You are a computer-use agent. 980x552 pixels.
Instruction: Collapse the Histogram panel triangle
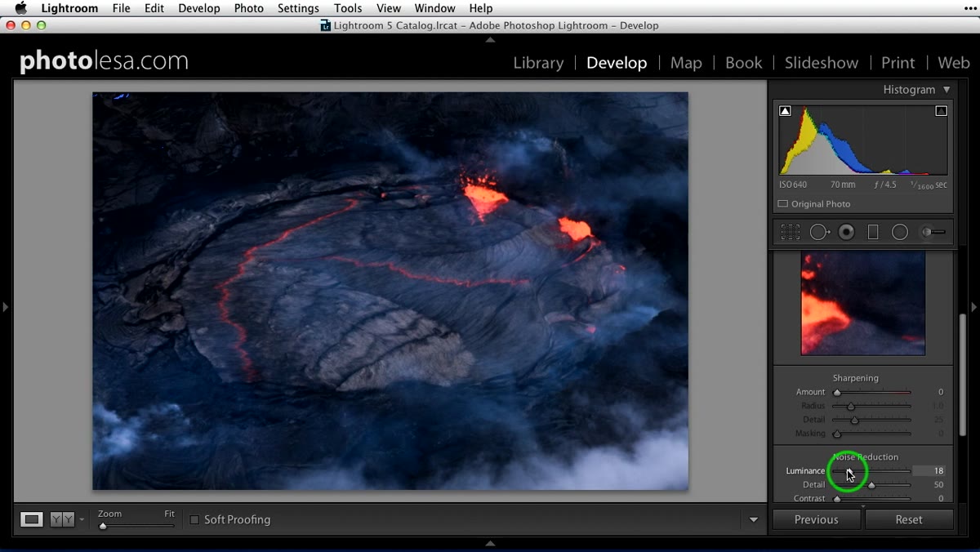[947, 90]
